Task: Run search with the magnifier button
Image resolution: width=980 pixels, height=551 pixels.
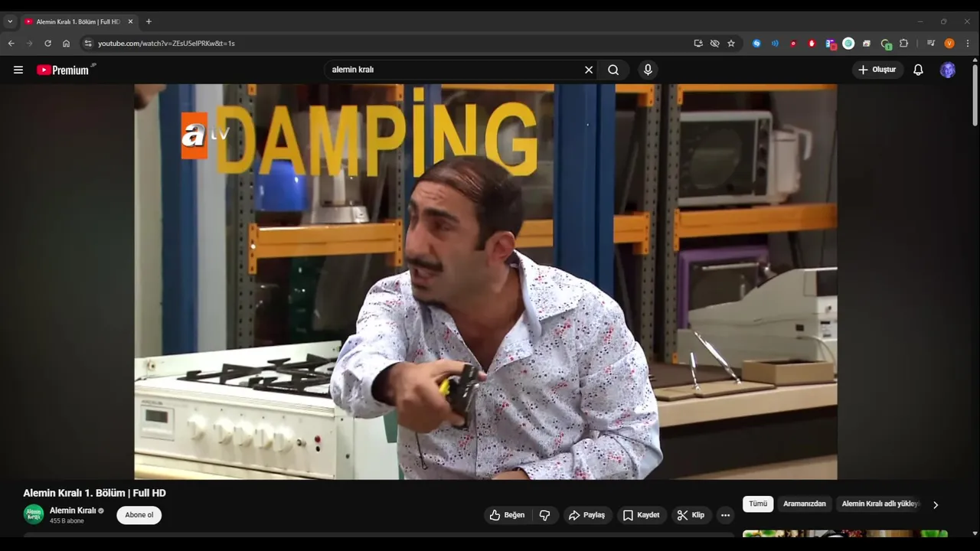Action: pyautogui.click(x=613, y=70)
